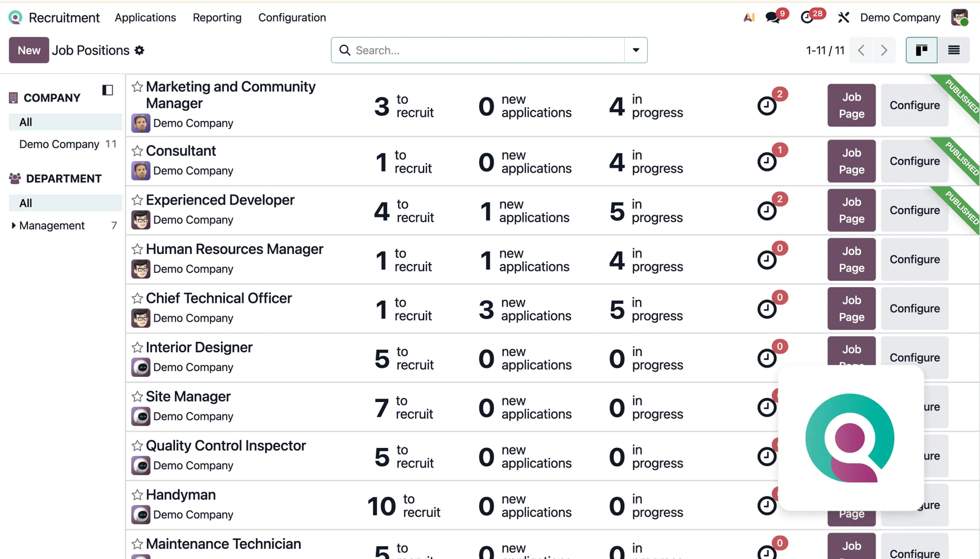Screen dimensions: 980x559
Task: Switch to Kanban view
Action: pos(921,50)
